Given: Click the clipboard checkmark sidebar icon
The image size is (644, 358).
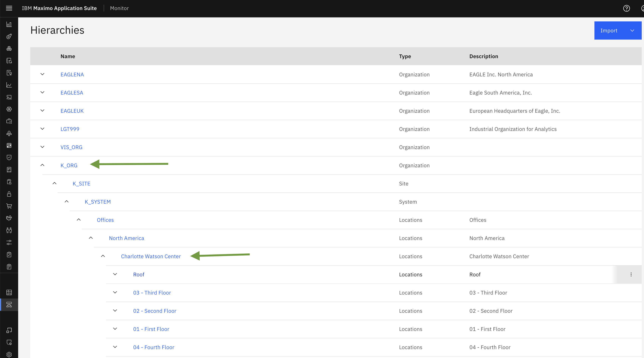Looking at the screenshot, I should click(x=9, y=255).
